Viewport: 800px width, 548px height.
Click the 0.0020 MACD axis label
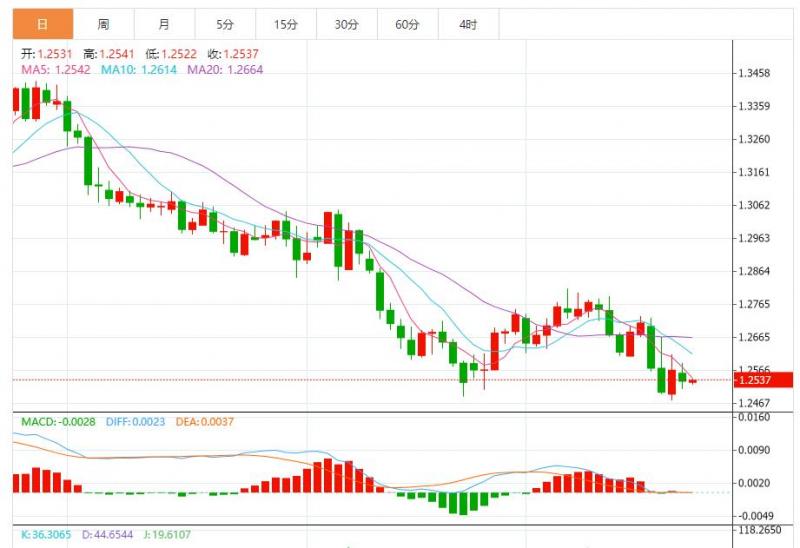tap(754, 483)
